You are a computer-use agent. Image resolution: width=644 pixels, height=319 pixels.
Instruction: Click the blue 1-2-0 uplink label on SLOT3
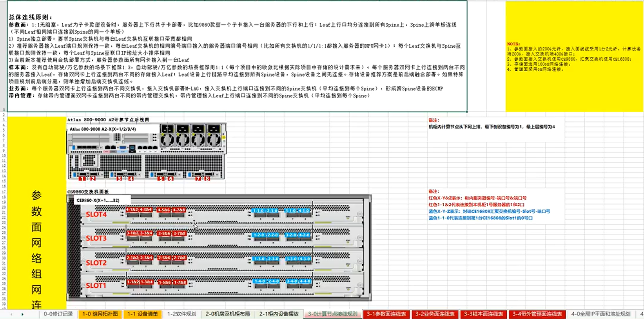259,235
